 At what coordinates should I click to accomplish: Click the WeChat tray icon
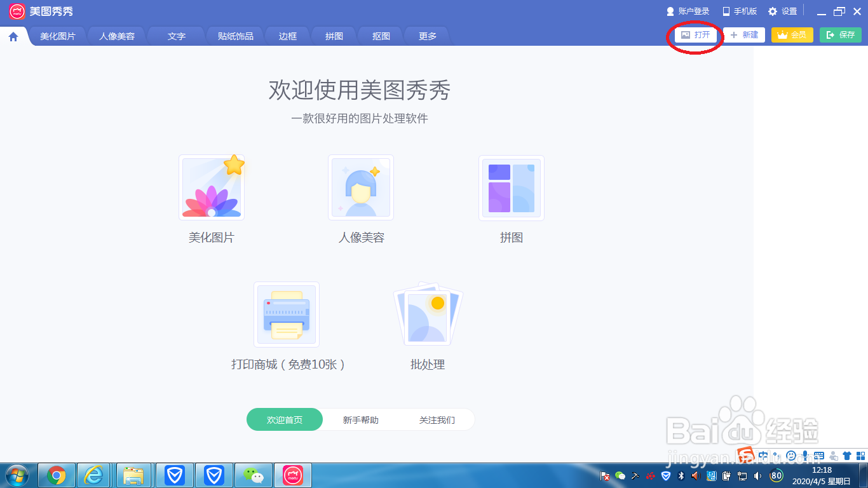620,476
